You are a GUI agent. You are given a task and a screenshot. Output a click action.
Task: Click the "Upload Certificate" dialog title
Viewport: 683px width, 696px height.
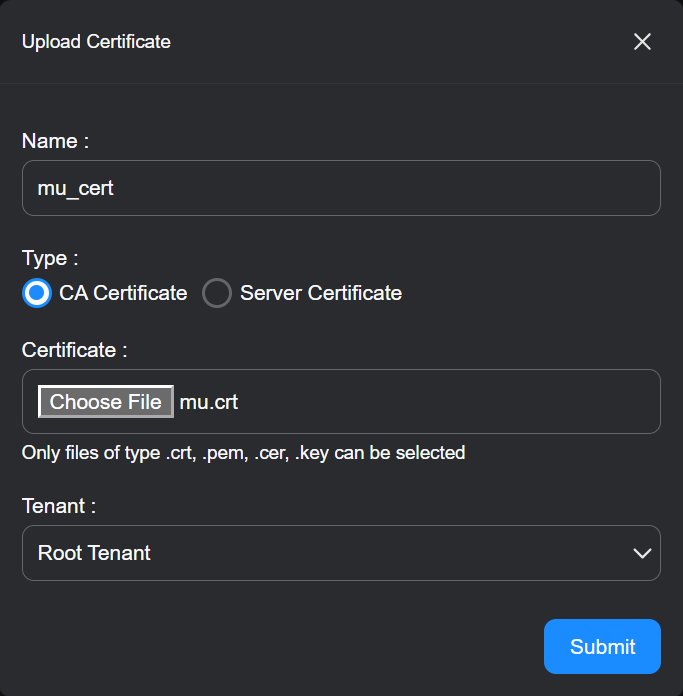(x=96, y=42)
